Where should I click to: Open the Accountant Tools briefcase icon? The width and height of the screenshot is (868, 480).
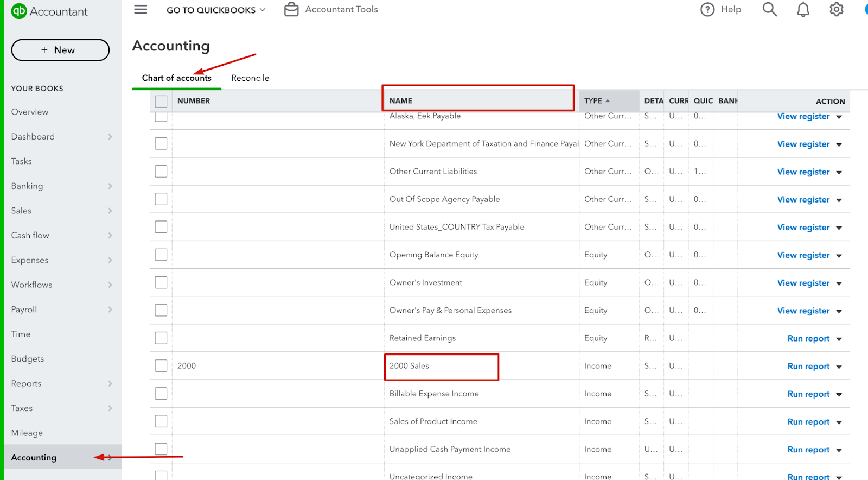coord(291,10)
